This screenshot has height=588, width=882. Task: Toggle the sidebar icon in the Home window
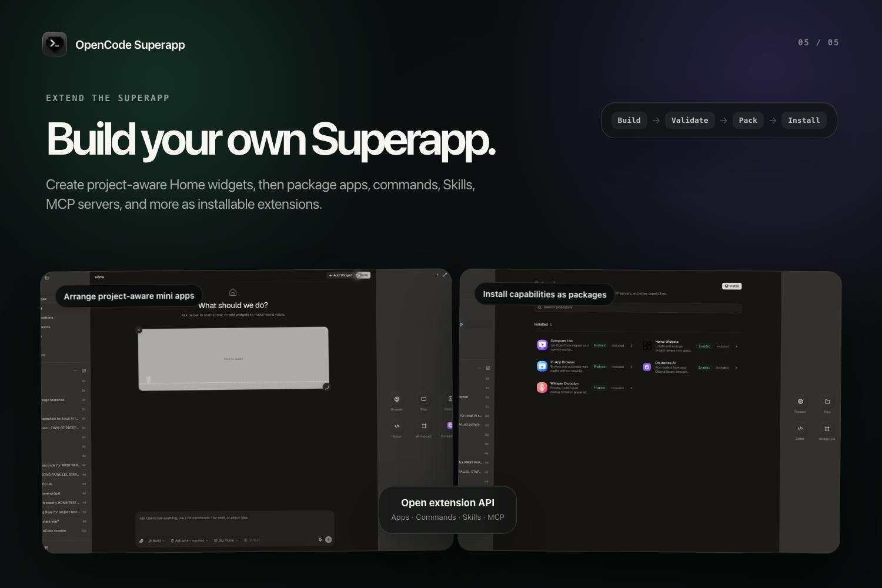(x=47, y=278)
